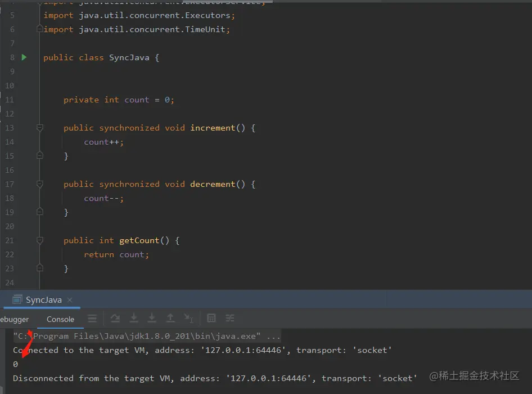Click the 'getCount' method name
Screen dimensions: 532x394
pyautogui.click(x=139, y=241)
